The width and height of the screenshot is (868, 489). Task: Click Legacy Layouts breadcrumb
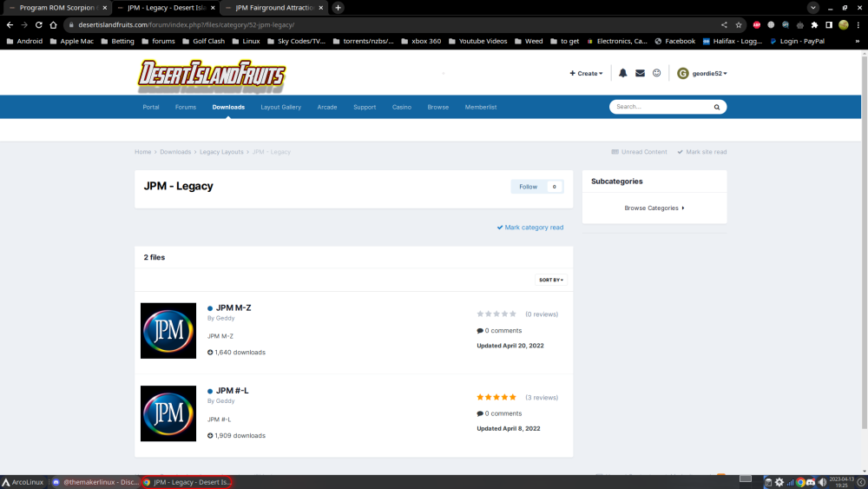(221, 152)
